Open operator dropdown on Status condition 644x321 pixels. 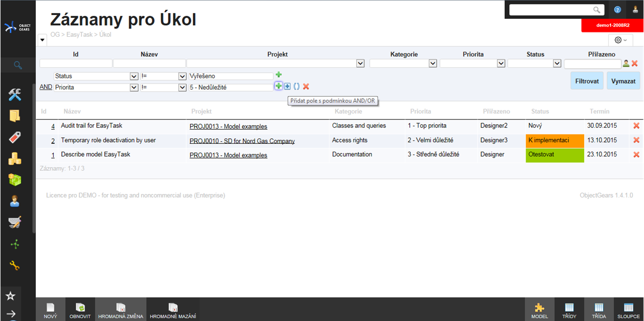[x=182, y=76]
